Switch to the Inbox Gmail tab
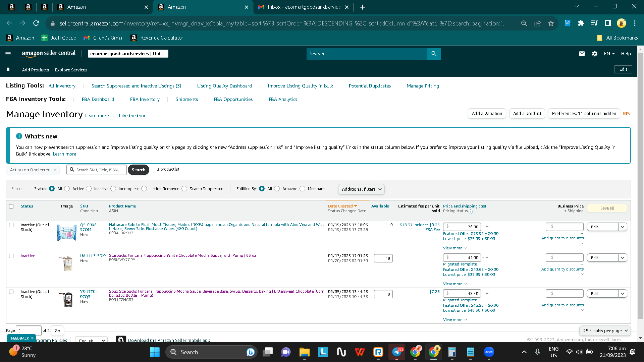 click(x=304, y=7)
